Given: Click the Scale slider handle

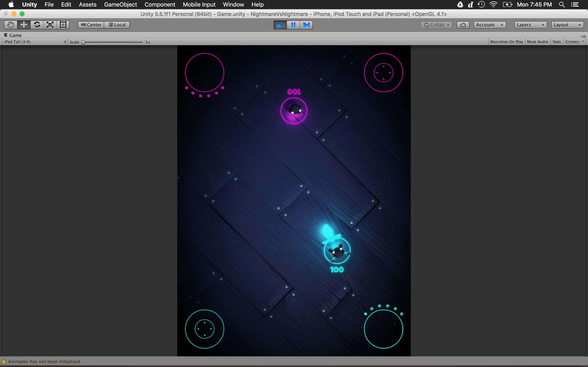Looking at the screenshot, I should 83,42.
